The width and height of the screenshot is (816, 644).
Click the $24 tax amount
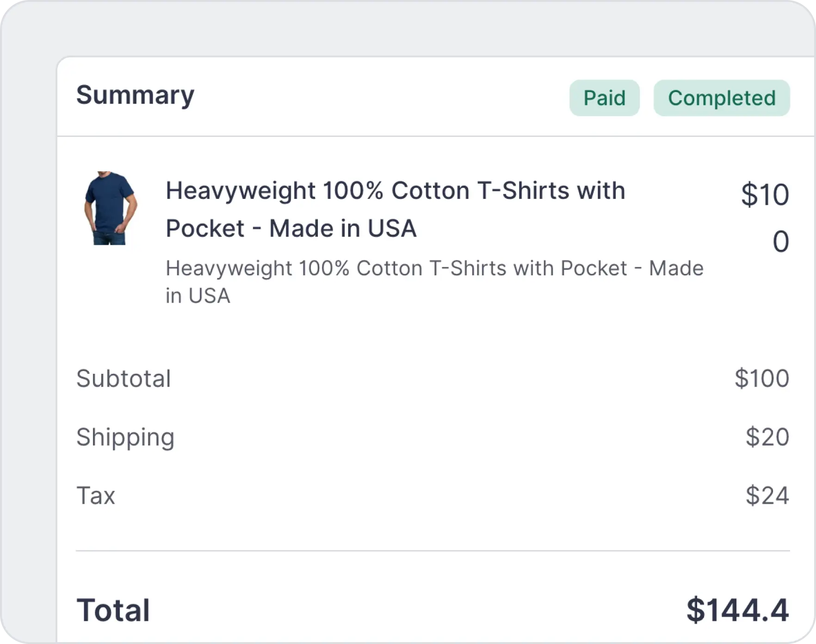pos(767,495)
